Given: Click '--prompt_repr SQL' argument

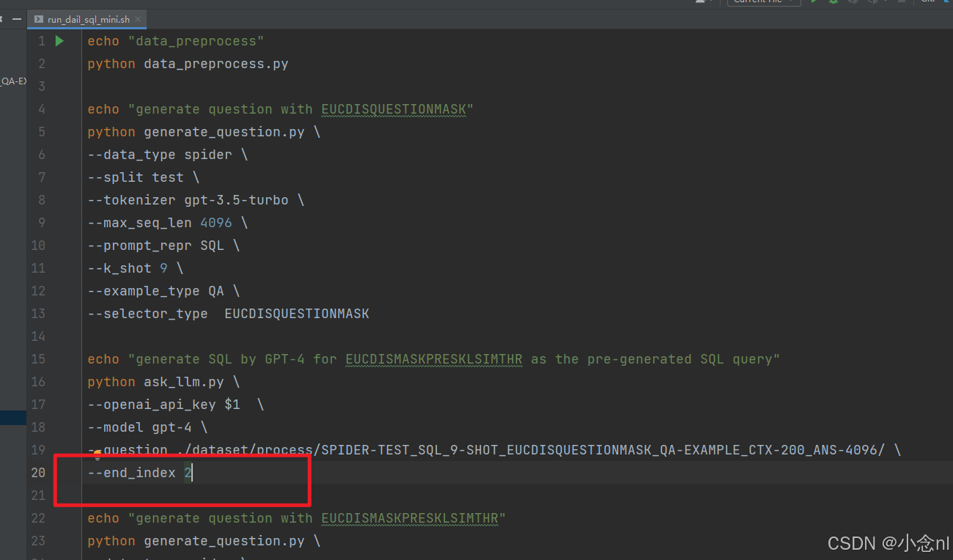Looking at the screenshot, I should point(156,246).
